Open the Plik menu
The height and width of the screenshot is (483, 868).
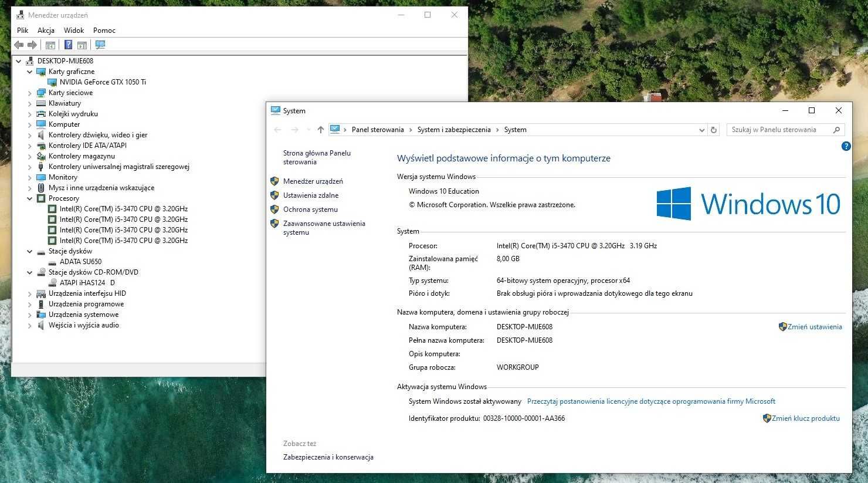click(23, 30)
